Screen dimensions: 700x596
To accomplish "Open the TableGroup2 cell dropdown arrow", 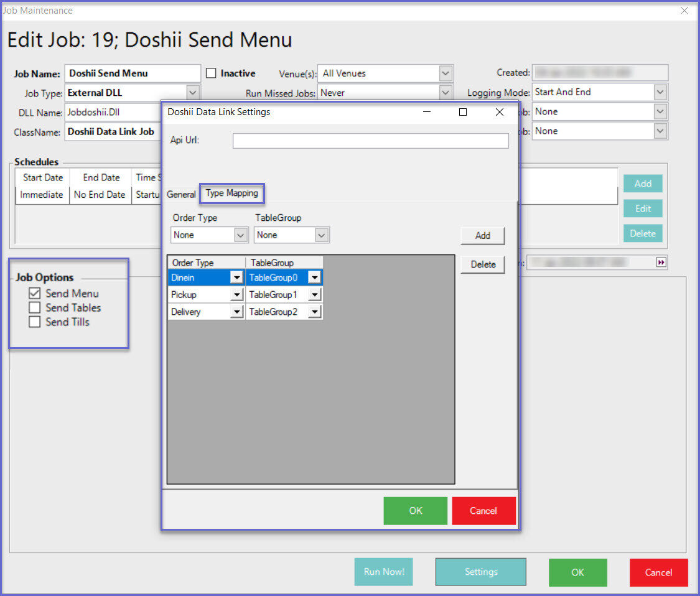I will click(x=315, y=312).
